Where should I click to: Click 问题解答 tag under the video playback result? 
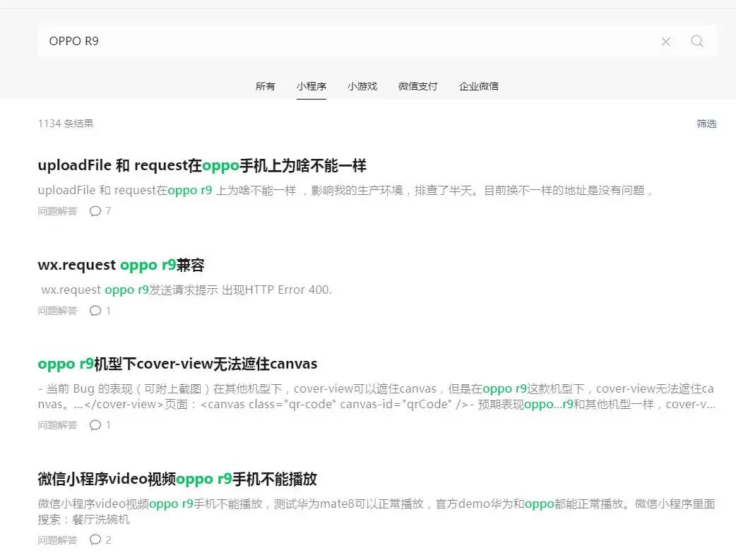click(58, 540)
